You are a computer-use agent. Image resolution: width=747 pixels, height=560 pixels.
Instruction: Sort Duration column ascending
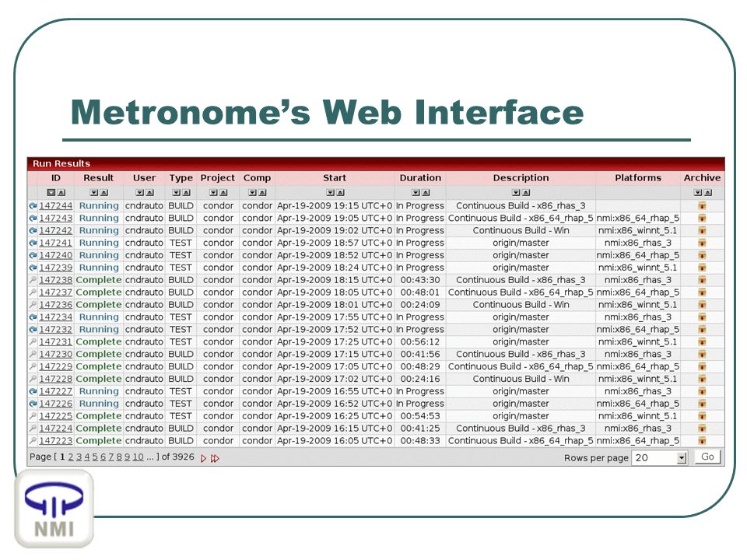tap(426, 193)
